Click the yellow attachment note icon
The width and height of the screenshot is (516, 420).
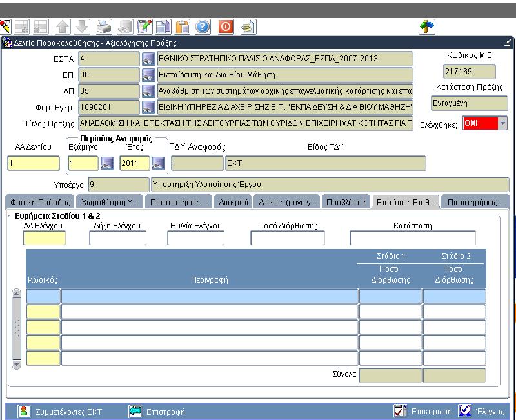click(248, 27)
